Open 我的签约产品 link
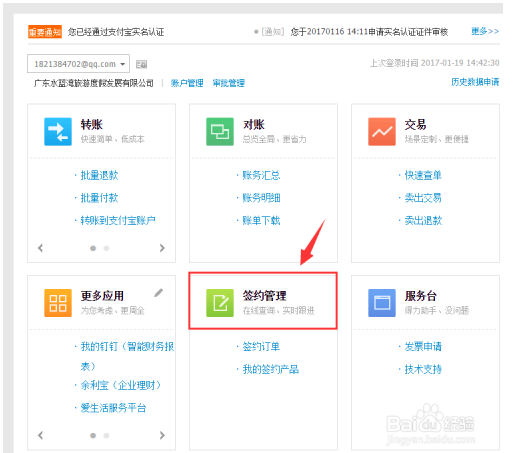 click(x=271, y=369)
